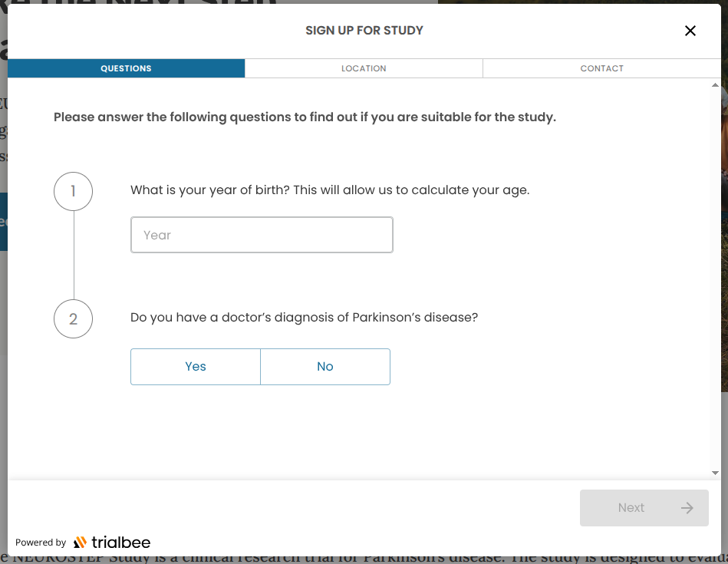The image size is (728, 564).
Task: Click the Trialbee logo icon
Action: [80, 543]
